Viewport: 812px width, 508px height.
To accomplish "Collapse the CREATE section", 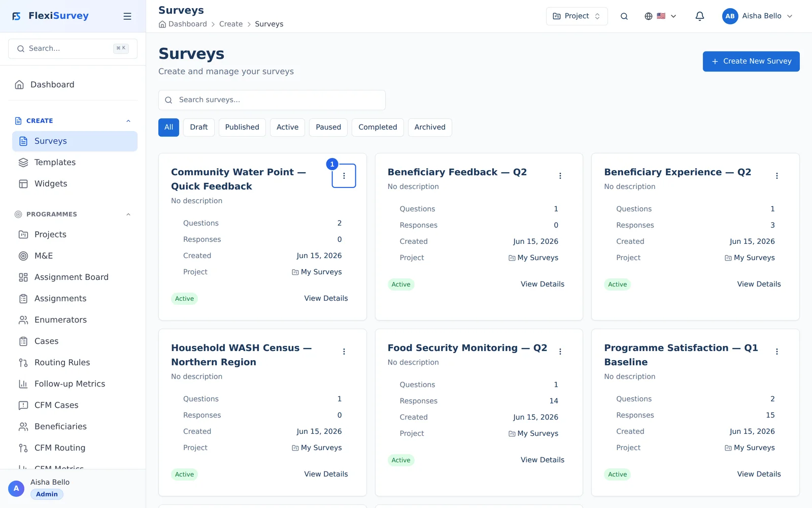I will [x=128, y=121].
